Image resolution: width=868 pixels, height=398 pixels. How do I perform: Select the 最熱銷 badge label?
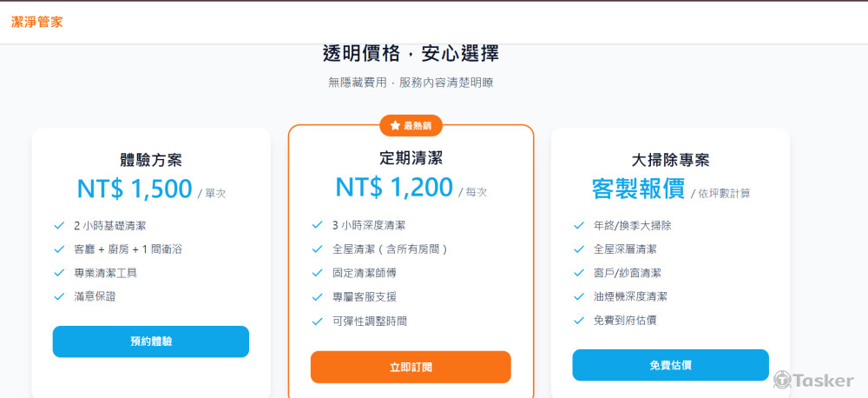click(417, 126)
